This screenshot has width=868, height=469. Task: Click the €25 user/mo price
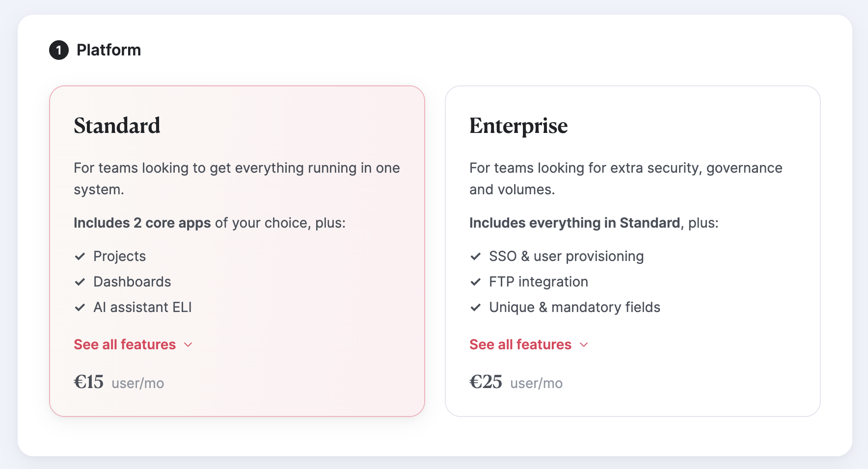516,382
